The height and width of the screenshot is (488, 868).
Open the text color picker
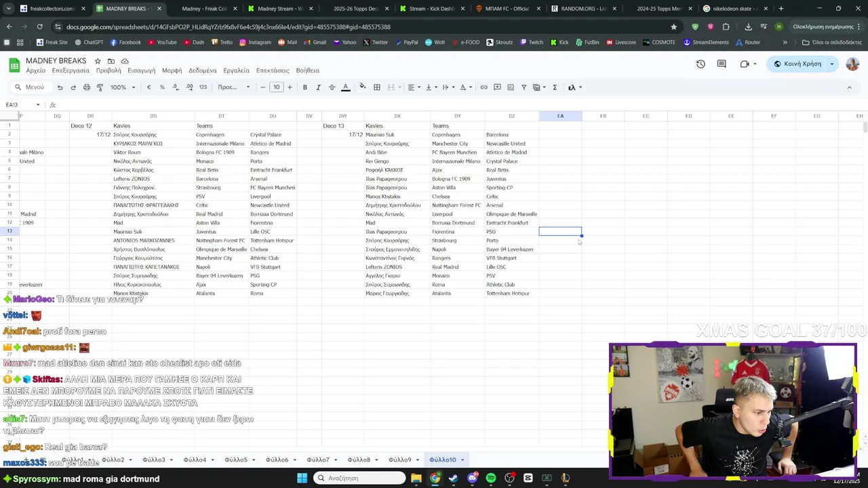click(345, 87)
